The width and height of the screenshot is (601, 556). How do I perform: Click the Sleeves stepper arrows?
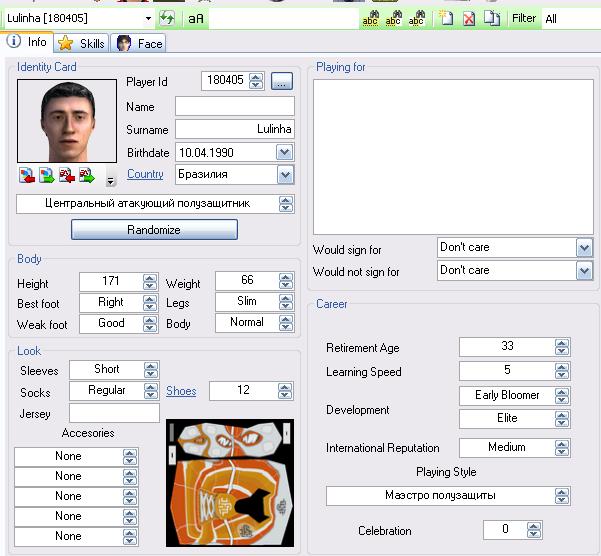pyautogui.click(x=151, y=370)
